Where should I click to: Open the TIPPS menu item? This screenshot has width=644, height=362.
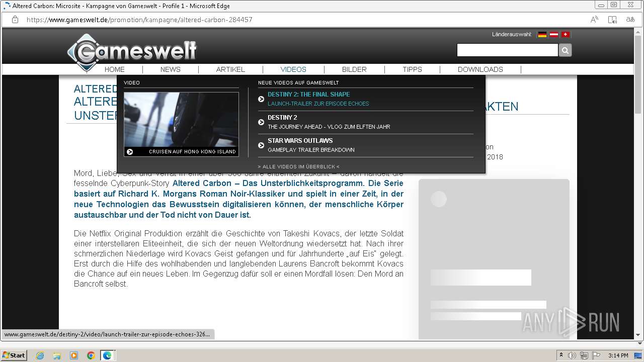coord(412,69)
